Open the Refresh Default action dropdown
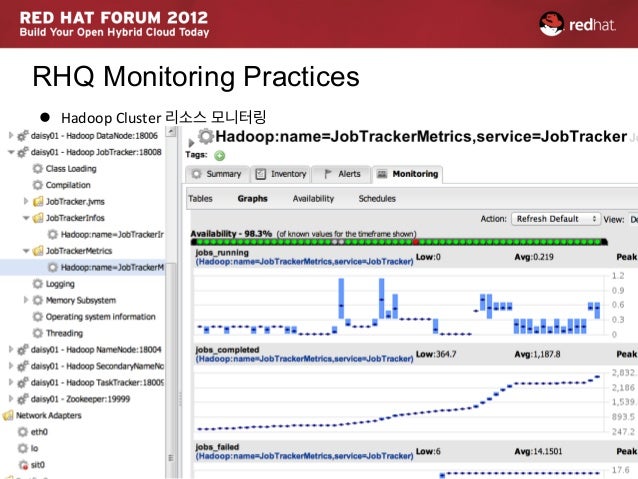Image resolution: width=638 pixels, height=479 pixels. point(555,219)
